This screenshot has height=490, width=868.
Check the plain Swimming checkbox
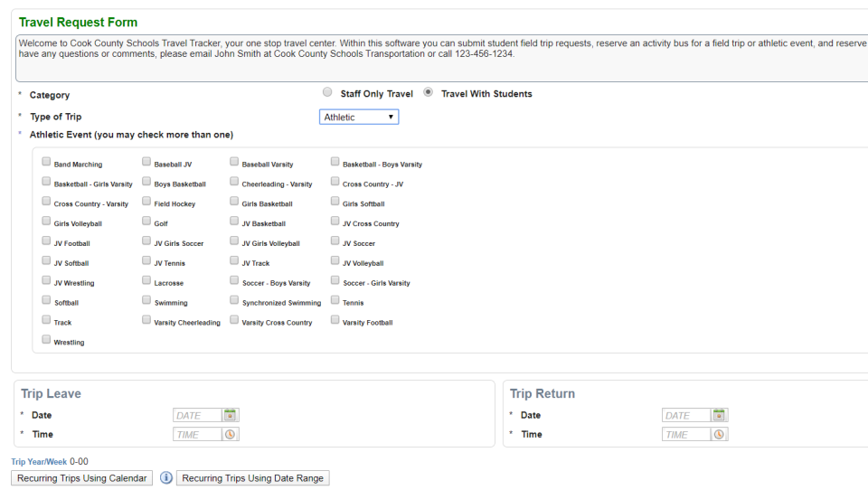click(146, 300)
